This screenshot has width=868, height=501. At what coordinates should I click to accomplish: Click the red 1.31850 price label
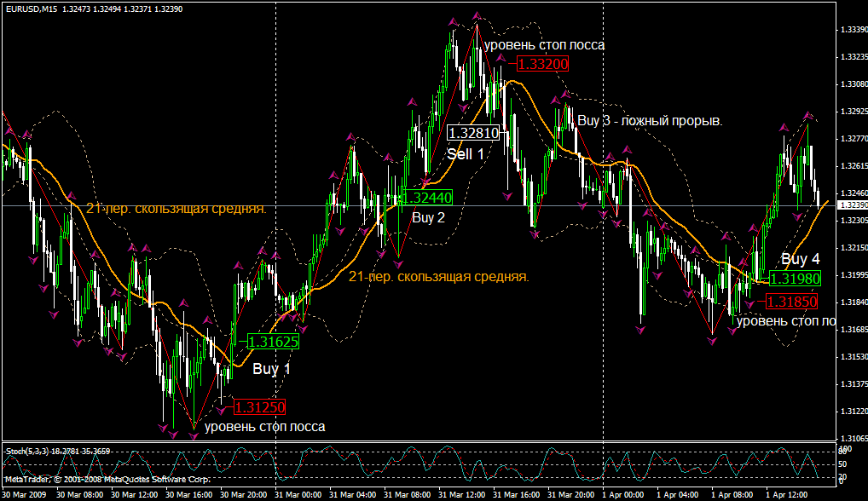tap(791, 302)
